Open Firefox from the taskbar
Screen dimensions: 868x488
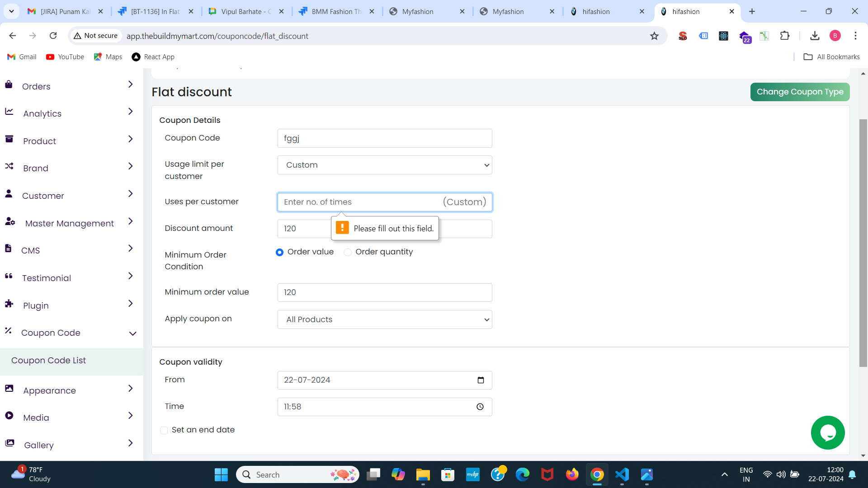point(572,474)
